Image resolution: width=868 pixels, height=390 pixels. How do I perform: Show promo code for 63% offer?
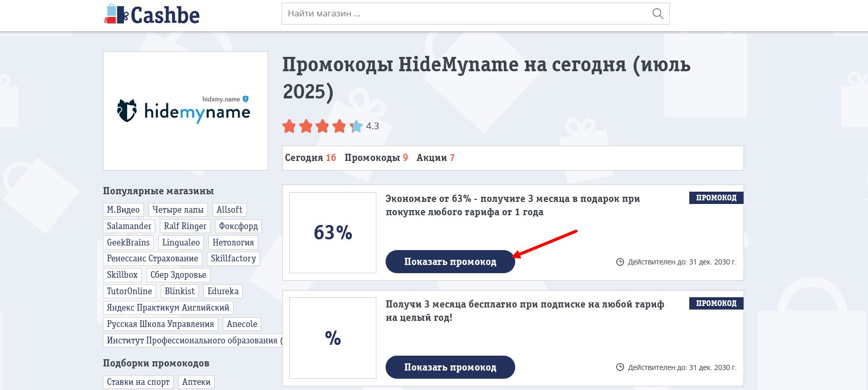pos(450,262)
